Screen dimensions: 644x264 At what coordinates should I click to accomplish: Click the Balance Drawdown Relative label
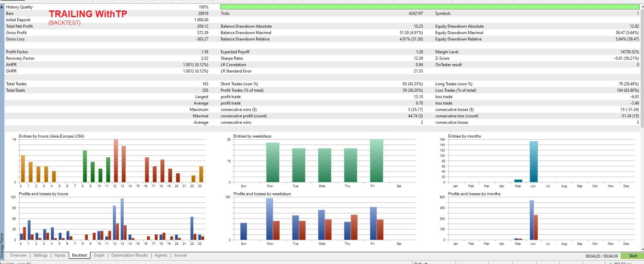[x=245, y=39]
